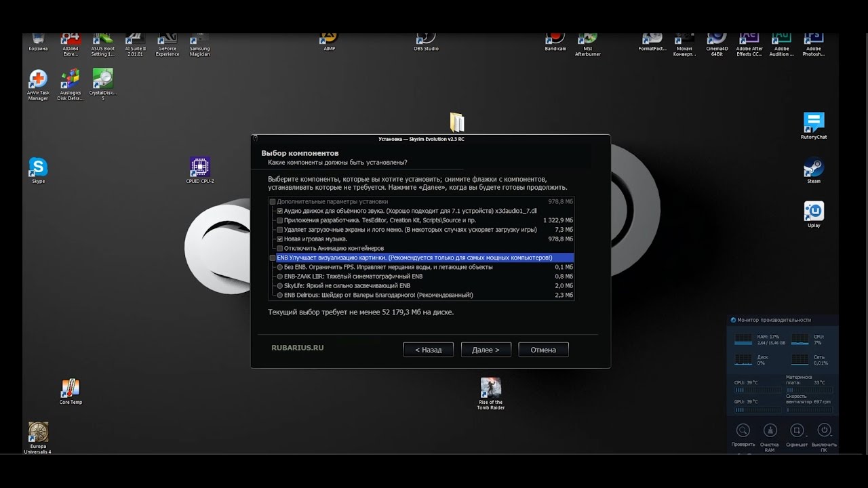Image resolution: width=868 pixels, height=488 pixels.
Task: Select the Cinema4D 64Bit desktop shortcut
Action: click(717, 44)
